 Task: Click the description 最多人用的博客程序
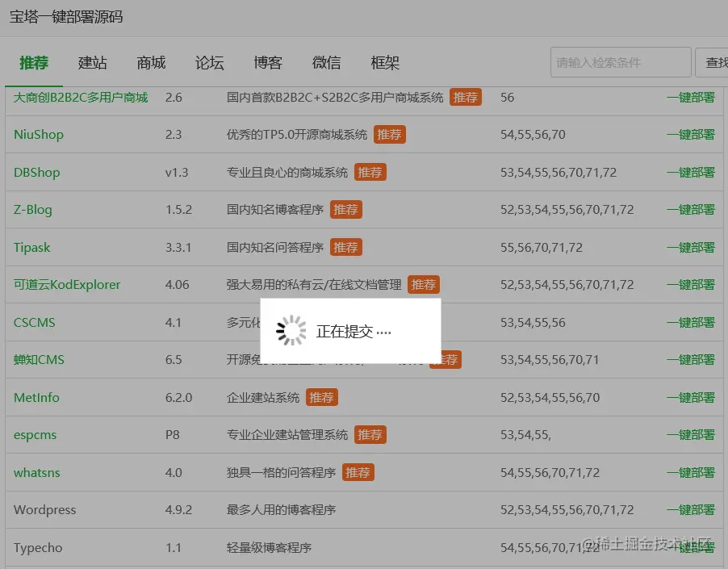[x=281, y=509]
